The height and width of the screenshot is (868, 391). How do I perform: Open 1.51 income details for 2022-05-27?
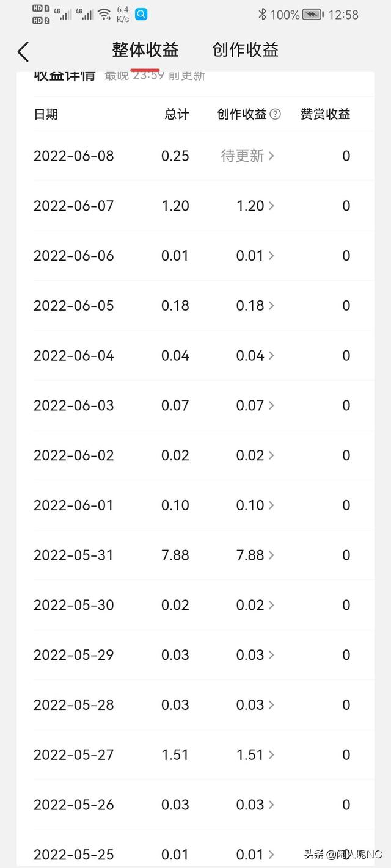(255, 755)
